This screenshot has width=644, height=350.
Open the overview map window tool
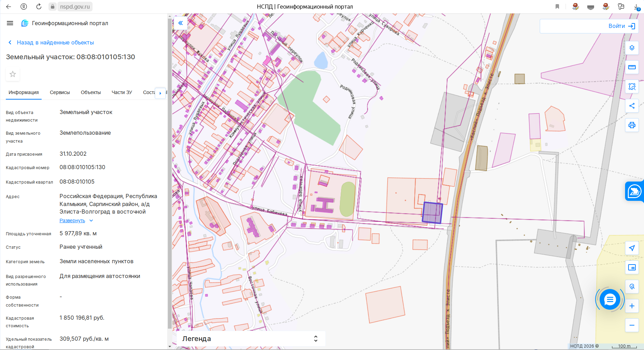(x=632, y=267)
